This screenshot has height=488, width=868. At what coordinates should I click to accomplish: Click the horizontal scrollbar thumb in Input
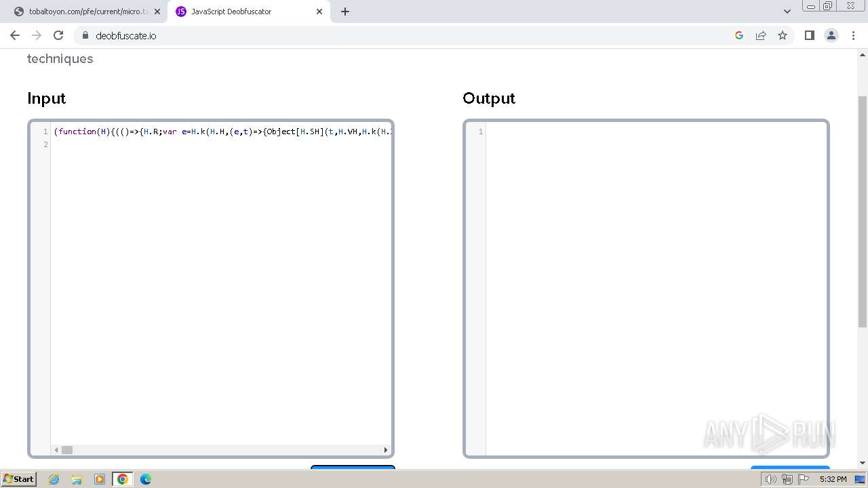click(67, 450)
